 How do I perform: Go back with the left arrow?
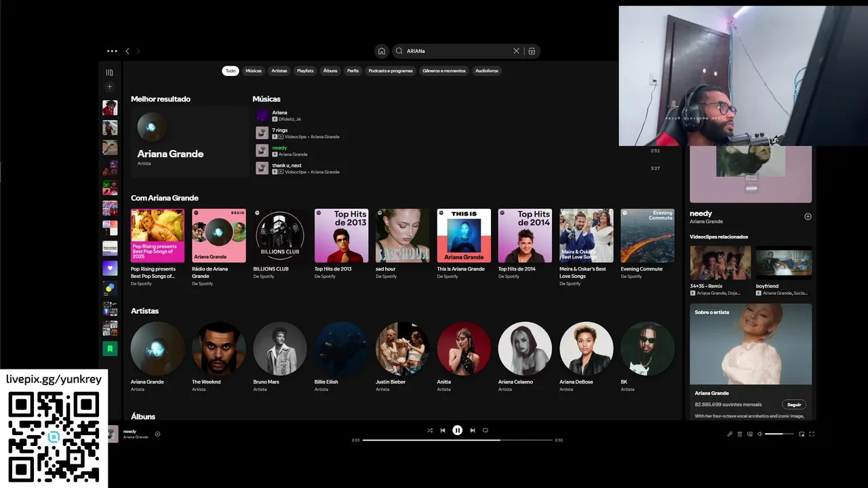[x=127, y=51]
